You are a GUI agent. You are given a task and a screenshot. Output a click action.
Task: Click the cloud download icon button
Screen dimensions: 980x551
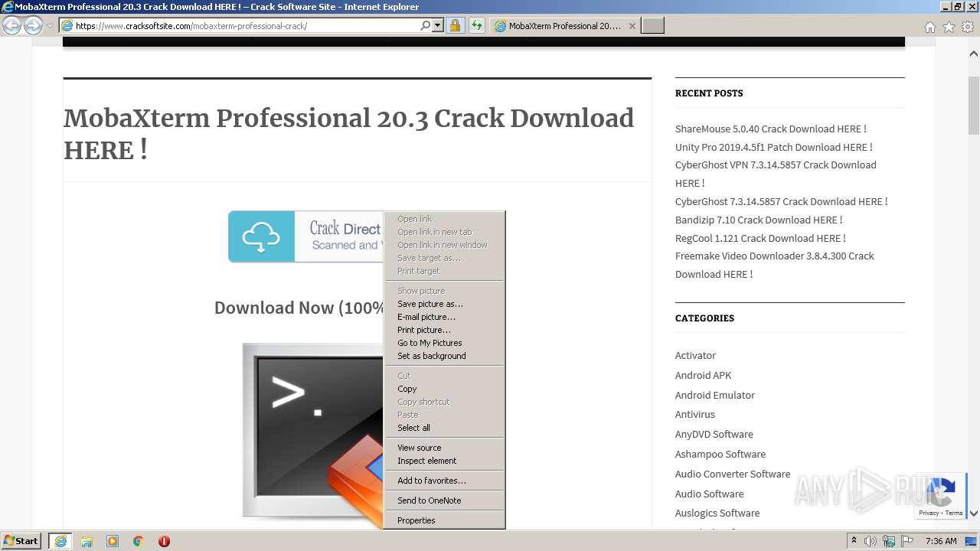coord(261,237)
